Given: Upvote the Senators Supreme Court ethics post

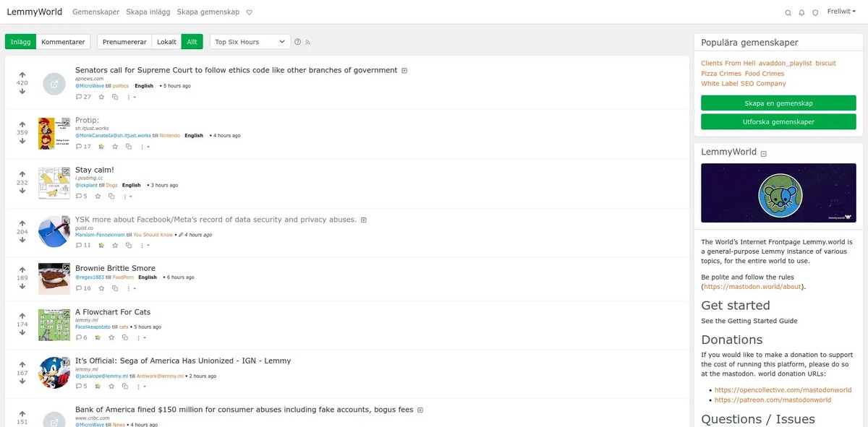Looking at the screenshot, I should coord(22,75).
